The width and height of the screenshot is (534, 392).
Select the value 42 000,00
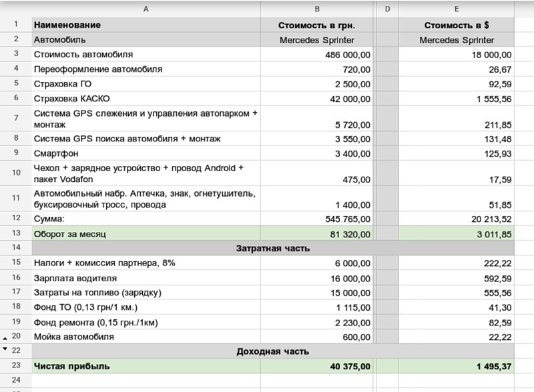point(317,99)
